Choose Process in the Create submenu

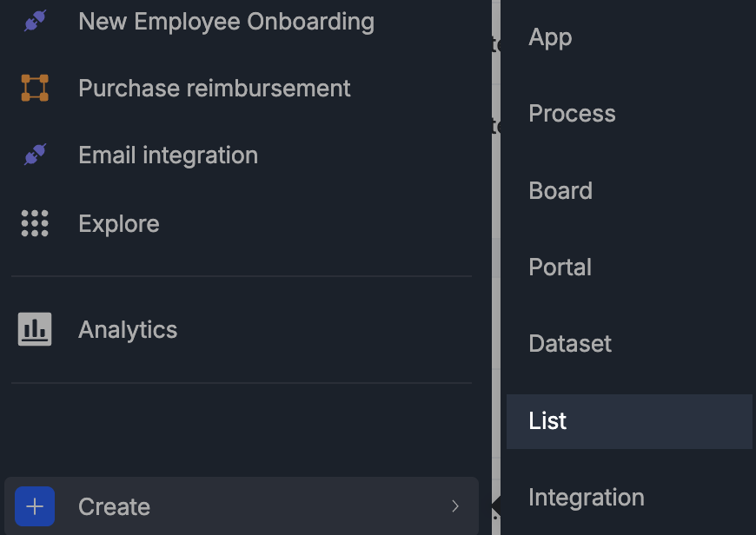[572, 114]
